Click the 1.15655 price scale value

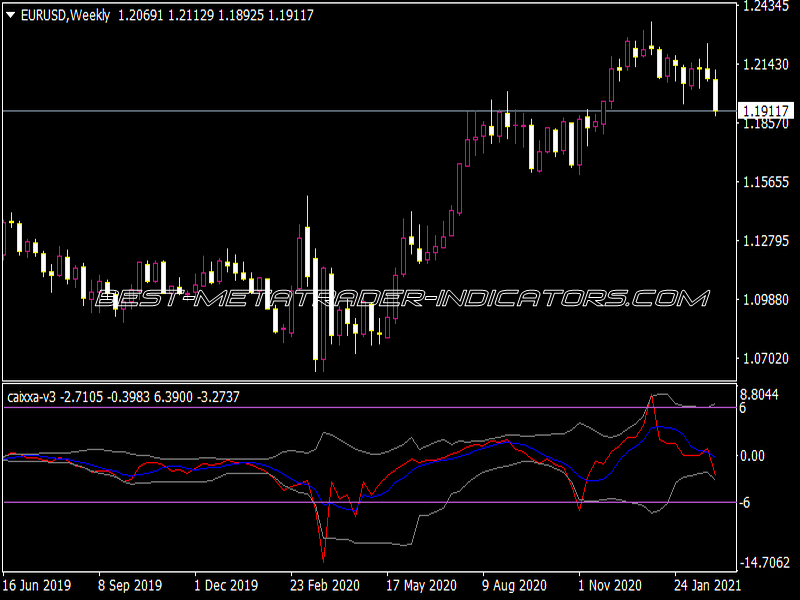point(766,182)
